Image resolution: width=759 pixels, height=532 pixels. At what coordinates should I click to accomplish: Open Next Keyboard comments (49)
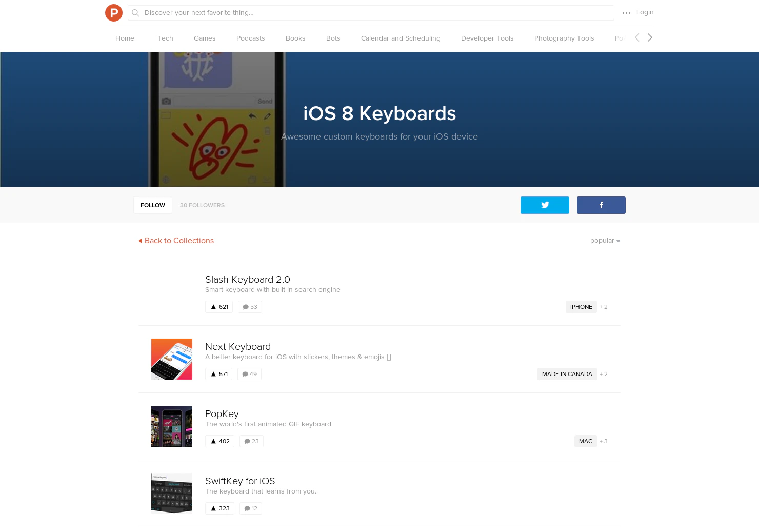(x=249, y=374)
